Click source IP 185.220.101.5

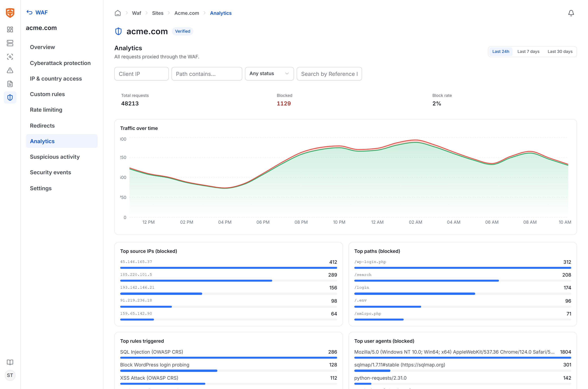click(x=136, y=275)
